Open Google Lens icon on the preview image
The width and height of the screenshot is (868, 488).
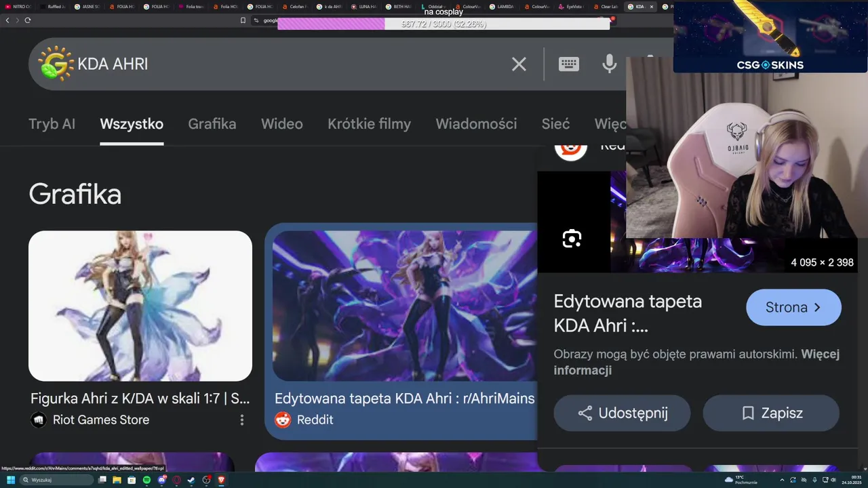(x=572, y=239)
